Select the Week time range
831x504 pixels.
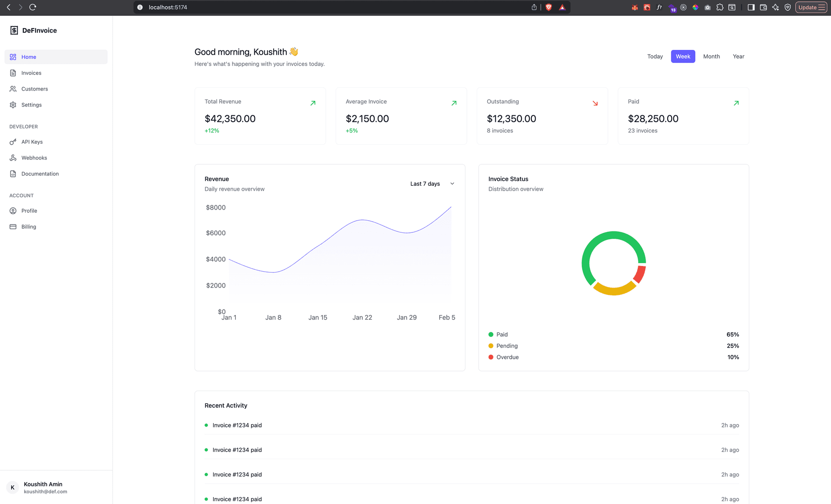[683, 56]
